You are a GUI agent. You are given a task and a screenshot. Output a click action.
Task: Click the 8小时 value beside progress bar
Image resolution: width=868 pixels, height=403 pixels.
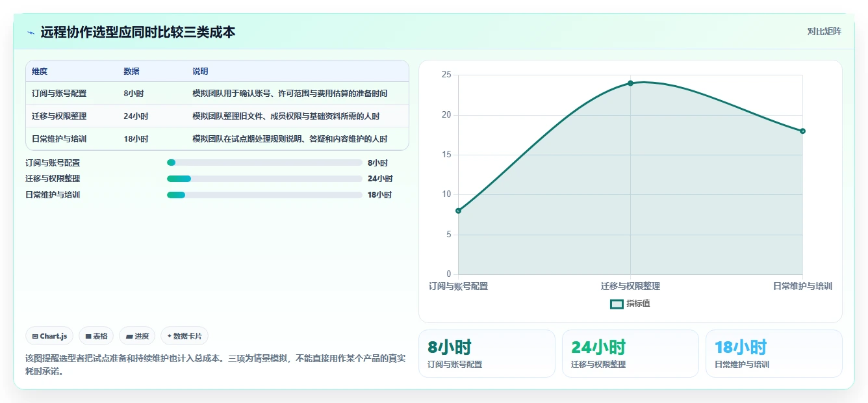377,163
